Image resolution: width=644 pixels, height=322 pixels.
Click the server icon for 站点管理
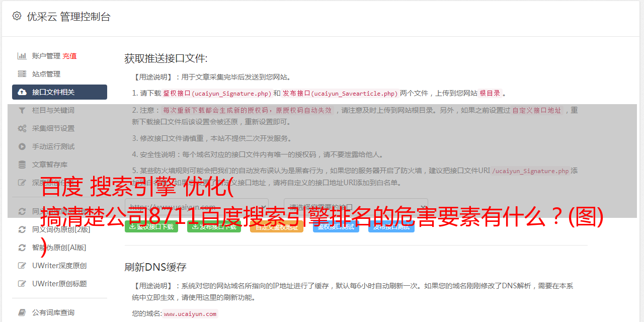[22, 74]
